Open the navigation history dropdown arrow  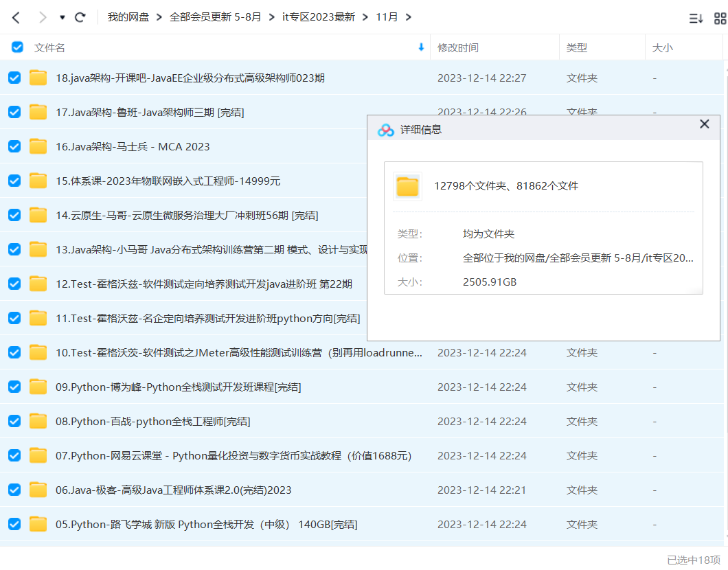point(62,17)
